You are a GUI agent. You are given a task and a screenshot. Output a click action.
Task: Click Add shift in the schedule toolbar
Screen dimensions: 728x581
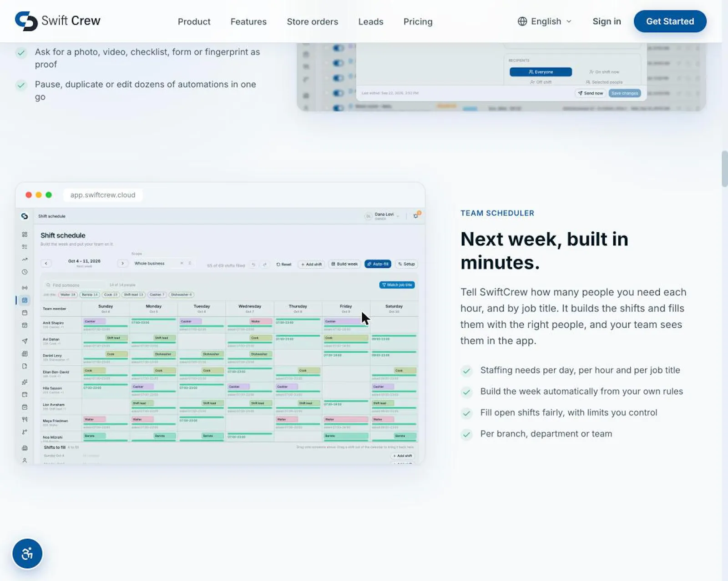tap(311, 264)
